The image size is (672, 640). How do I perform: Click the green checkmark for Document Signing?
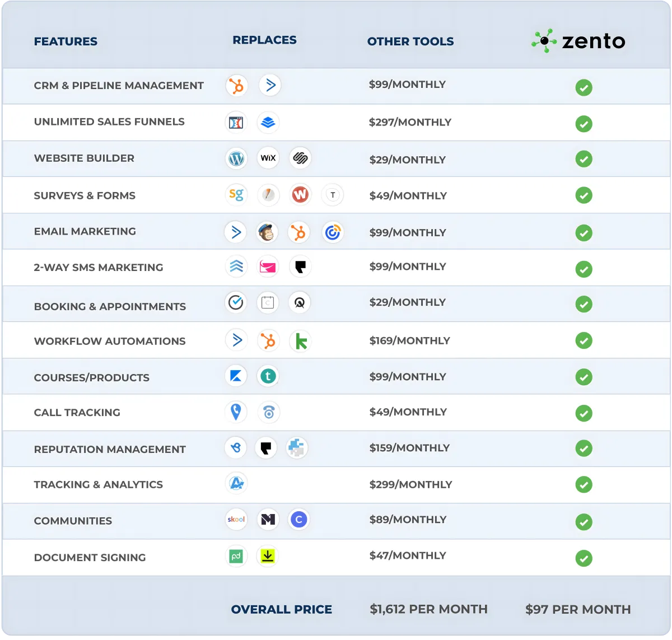click(584, 558)
